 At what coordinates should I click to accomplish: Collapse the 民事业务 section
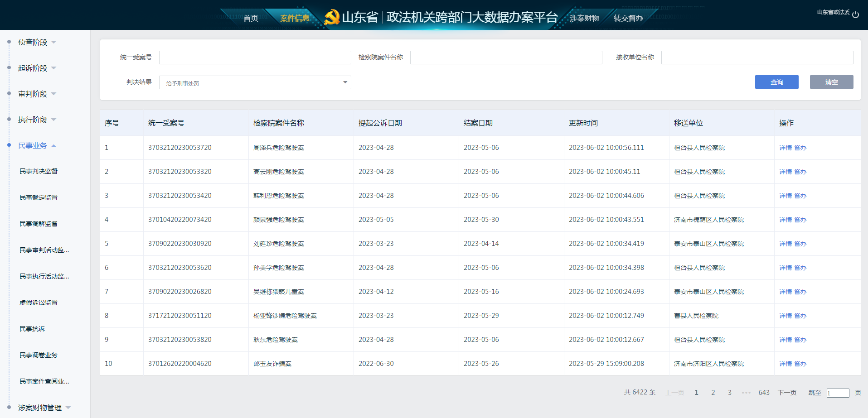coord(54,146)
